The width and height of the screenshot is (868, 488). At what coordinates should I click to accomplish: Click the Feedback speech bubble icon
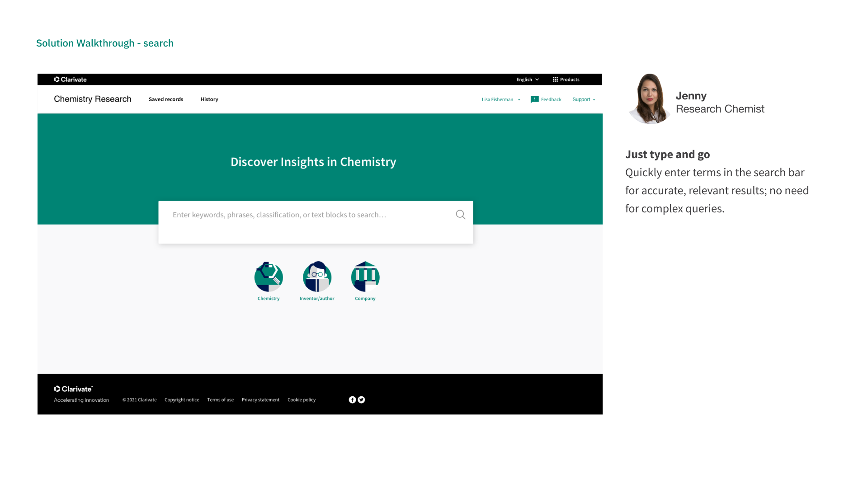coord(534,99)
